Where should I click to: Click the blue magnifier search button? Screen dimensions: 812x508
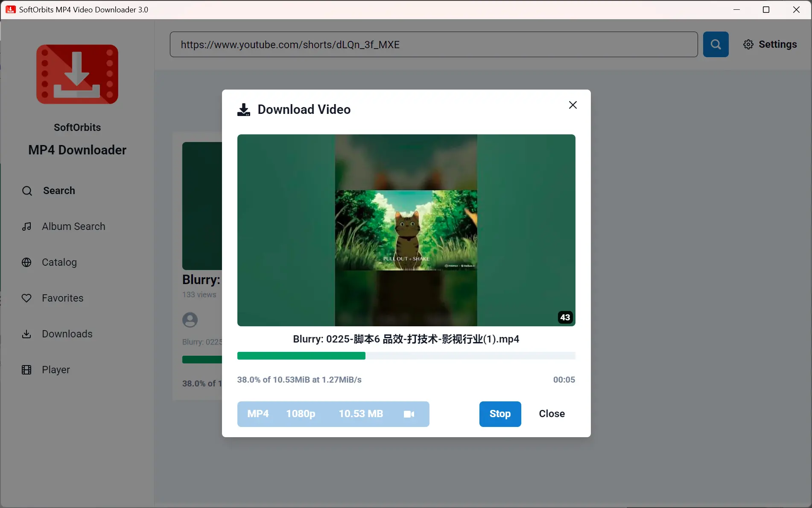716,44
